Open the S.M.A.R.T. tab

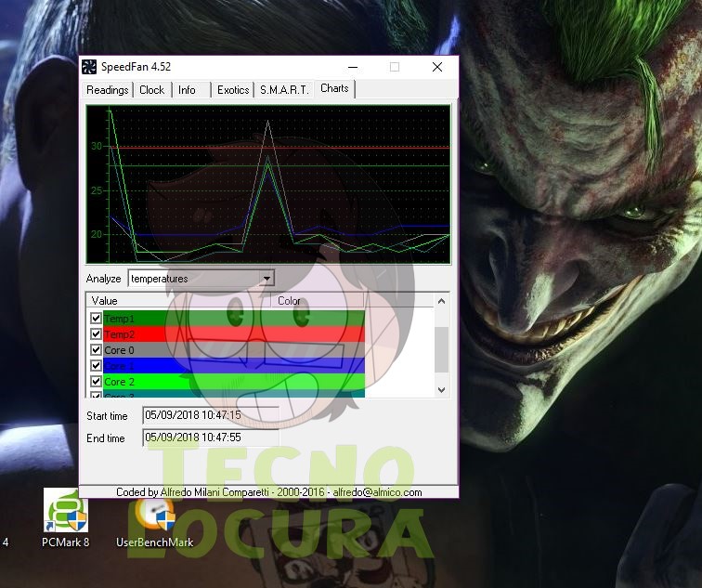coord(284,90)
